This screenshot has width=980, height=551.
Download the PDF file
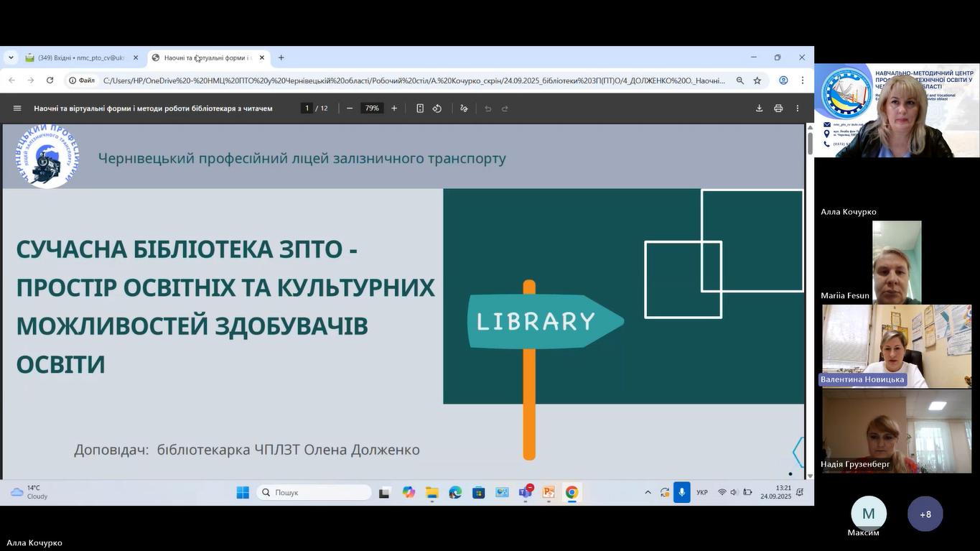pos(759,108)
